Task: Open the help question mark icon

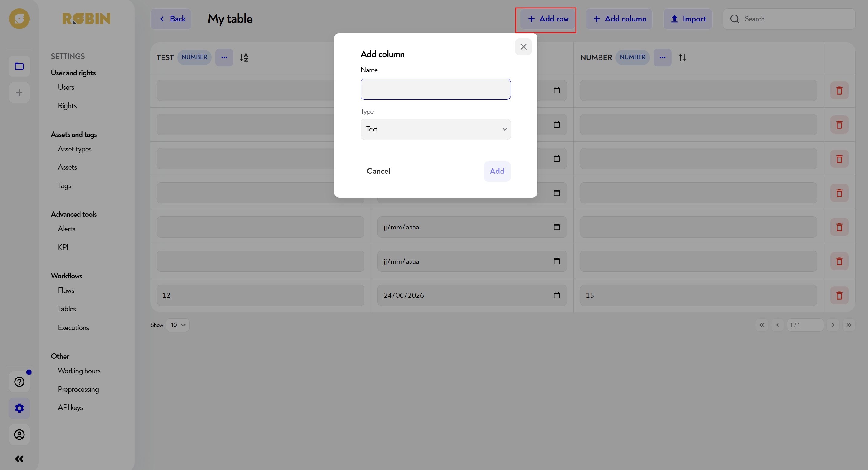Action: pyautogui.click(x=19, y=382)
